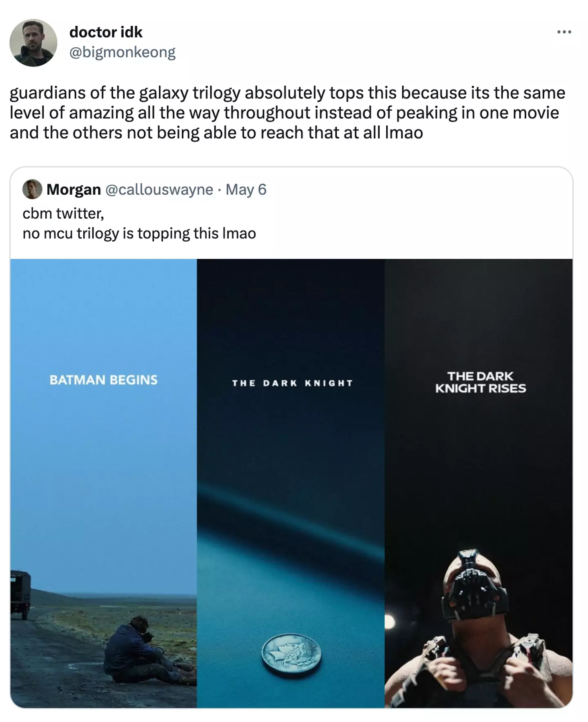Click the May 6 timestamp

point(246,189)
